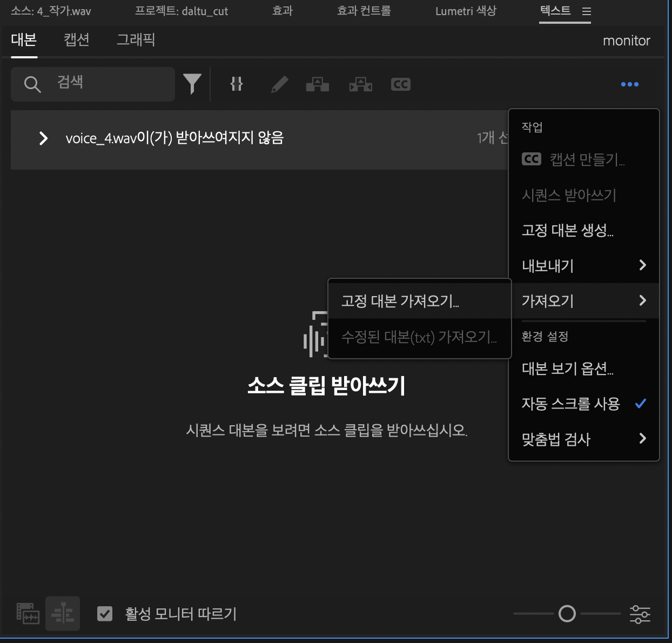Select the sequence transcript view icon
This screenshot has width=672, height=643.
pyautogui.click(x=63, y=613)
